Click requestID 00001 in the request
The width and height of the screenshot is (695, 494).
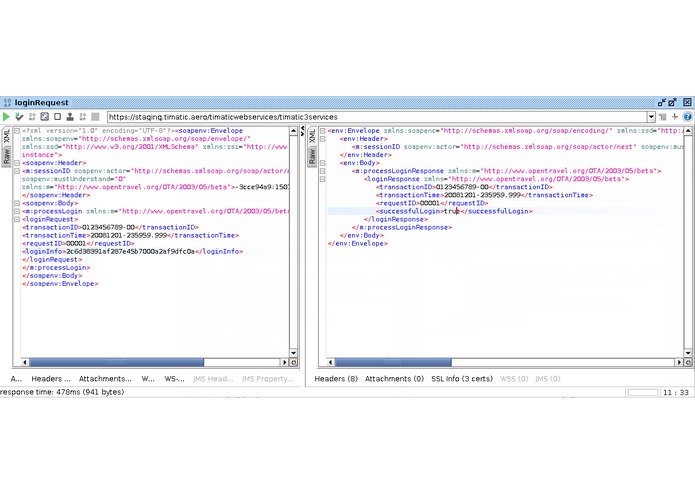point(76,244)
